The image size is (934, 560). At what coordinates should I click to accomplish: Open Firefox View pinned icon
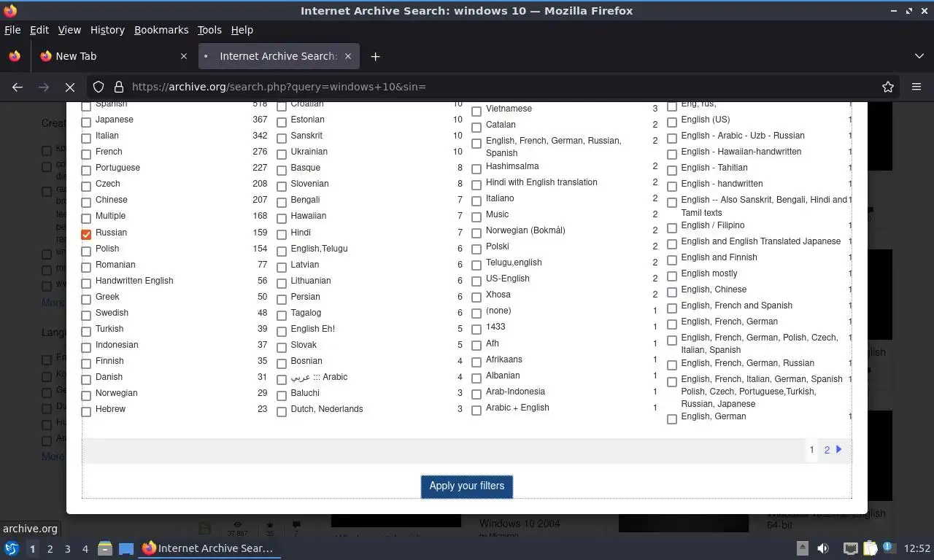[15, 56]
